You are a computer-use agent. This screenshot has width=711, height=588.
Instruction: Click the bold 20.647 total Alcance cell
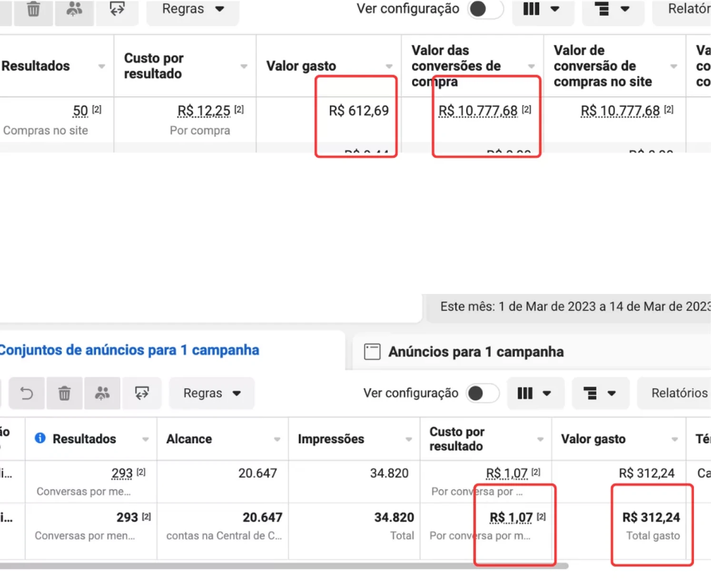(262, 517)
